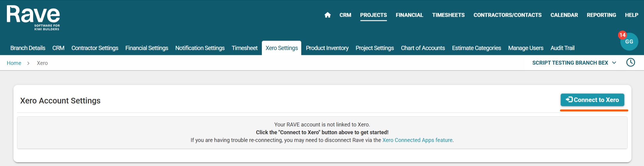The width and height of the screenshot is (644, 166).
Task: Open the CRM main menu
Action: coord(345,15)
